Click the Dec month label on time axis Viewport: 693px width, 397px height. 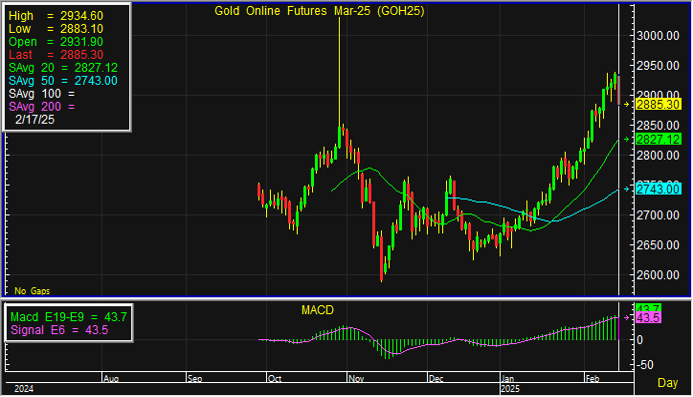click(436, 378)
